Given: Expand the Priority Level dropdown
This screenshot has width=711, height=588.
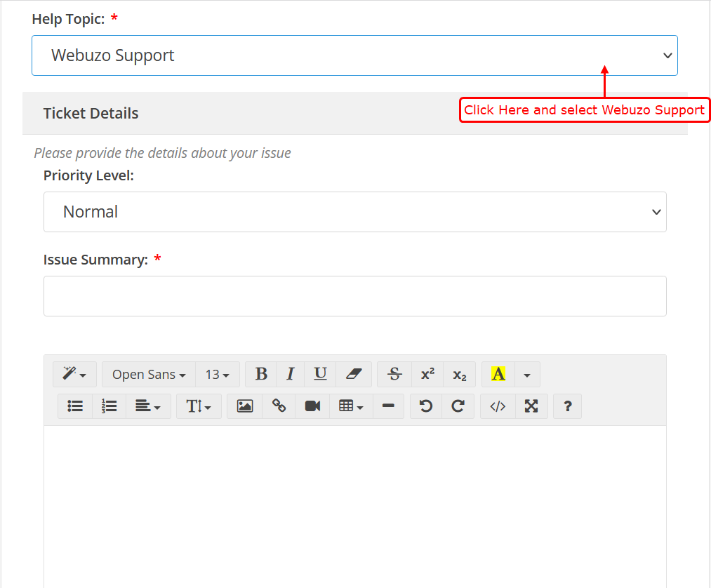Looking at the screenshot, I should tap(354, 212).
